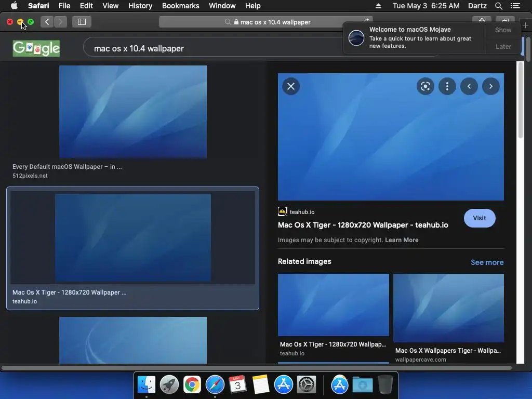Open the Bookmarks menu
Image resolution: width=532 pixels, height=399 pixels.
click(180, 6)
